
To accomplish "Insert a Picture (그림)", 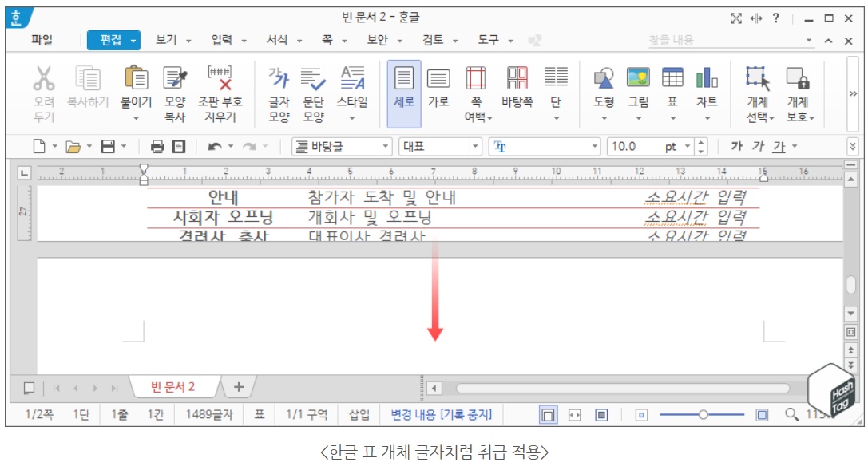I will click(x=638, y=78).
